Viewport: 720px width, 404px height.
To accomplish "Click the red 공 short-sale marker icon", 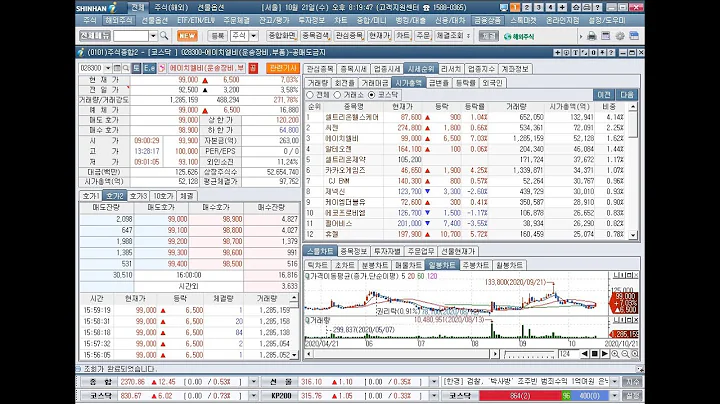I will (253, 68).
